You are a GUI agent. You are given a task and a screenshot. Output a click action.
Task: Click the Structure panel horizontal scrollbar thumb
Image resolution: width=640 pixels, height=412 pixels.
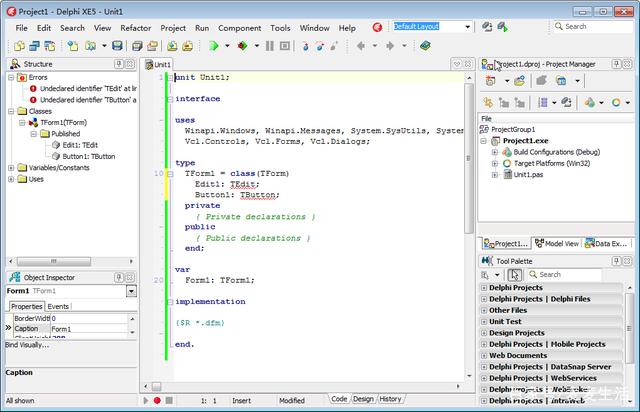pyautogui.click(x=53, y=261)
